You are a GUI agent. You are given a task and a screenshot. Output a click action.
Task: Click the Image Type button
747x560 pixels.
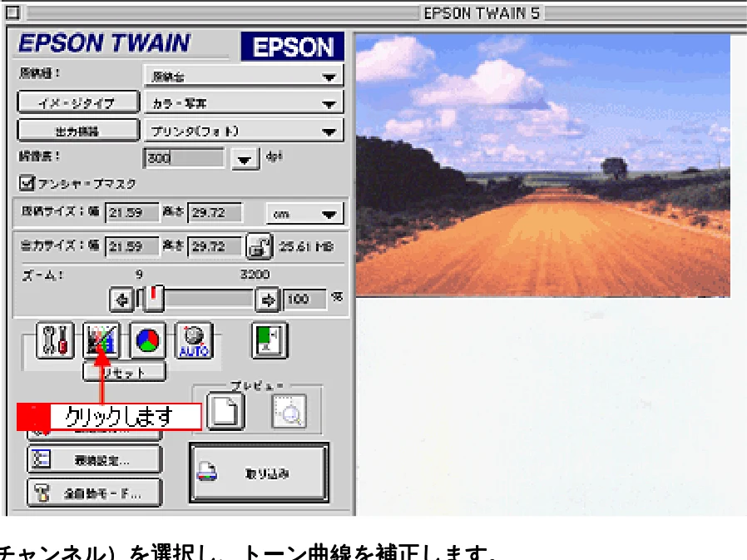[x=78, y=102]
